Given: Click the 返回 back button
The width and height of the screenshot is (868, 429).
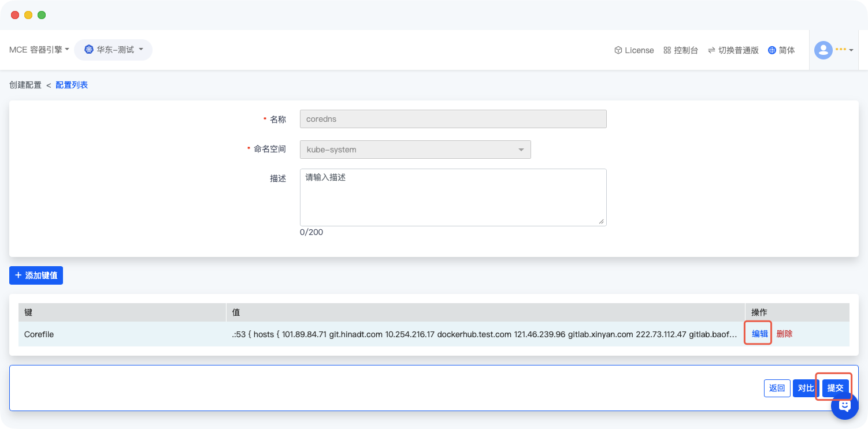Looking at the screenshot, I should pos(777,388).
